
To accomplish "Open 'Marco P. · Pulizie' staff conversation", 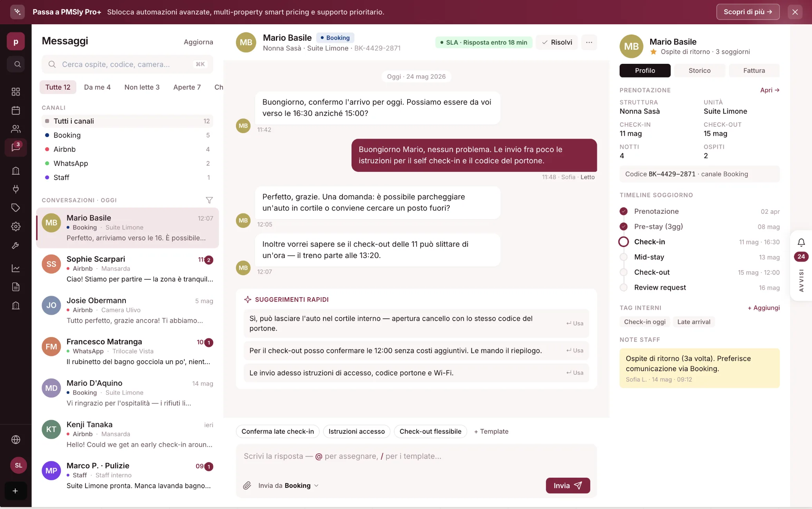I will coord(127,476).
